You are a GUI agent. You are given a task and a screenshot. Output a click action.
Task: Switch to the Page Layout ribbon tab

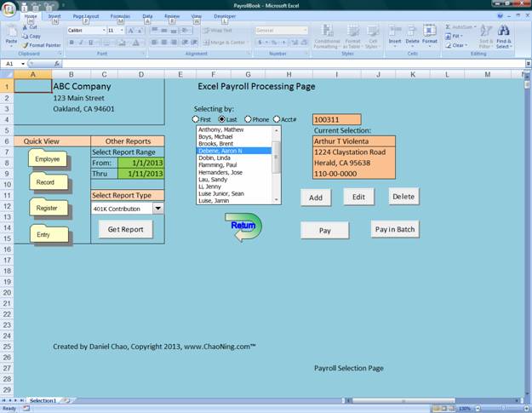[x=85, y=16]
